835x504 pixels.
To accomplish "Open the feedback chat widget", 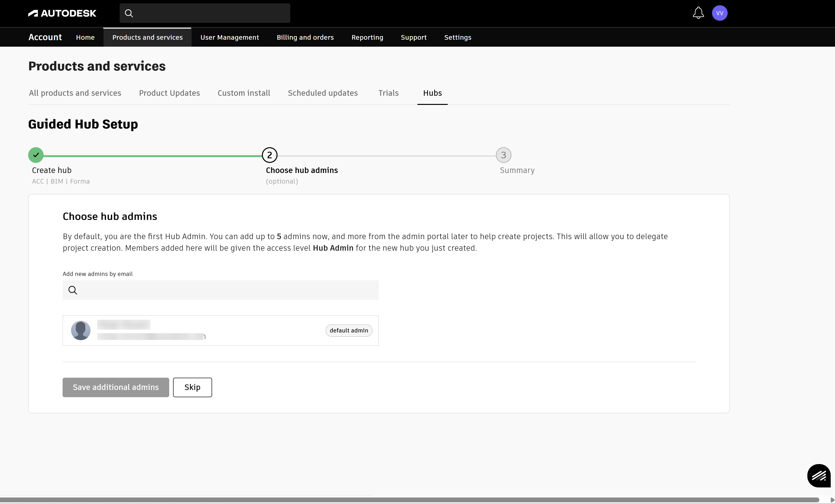I will [x=819, y=476].
